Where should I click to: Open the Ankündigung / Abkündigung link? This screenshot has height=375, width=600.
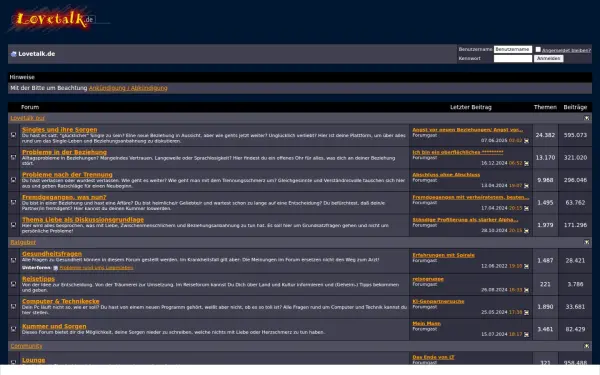pos(128,88)
